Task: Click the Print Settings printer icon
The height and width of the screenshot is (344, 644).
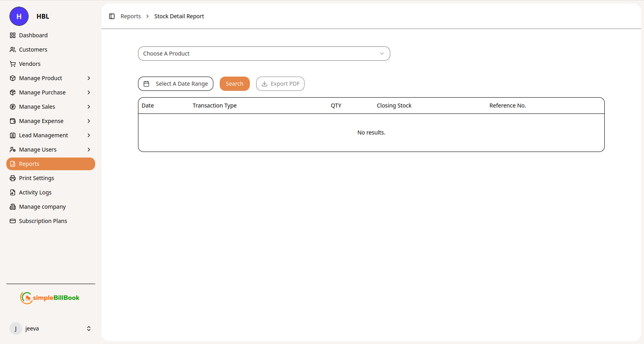Action: [13, 178]
